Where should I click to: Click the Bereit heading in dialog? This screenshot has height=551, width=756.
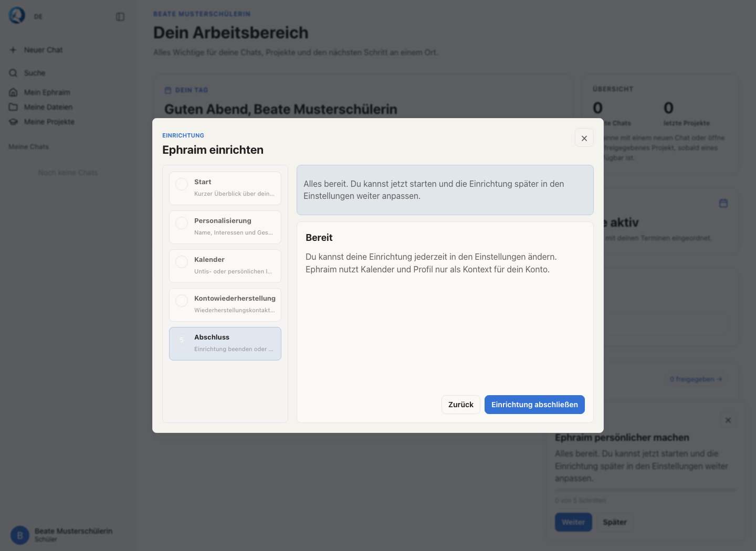tap(319, 238)
